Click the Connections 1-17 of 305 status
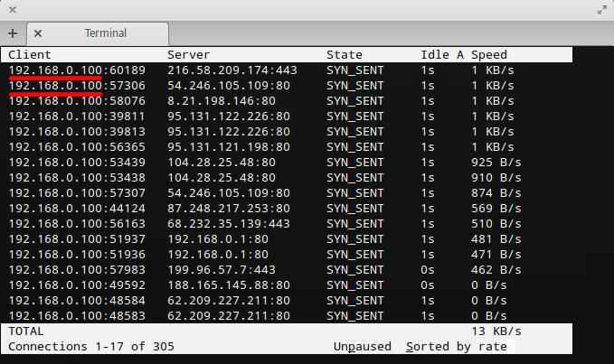Image resolution: width=614 pixels, height=364 pixels. point(91,347)
